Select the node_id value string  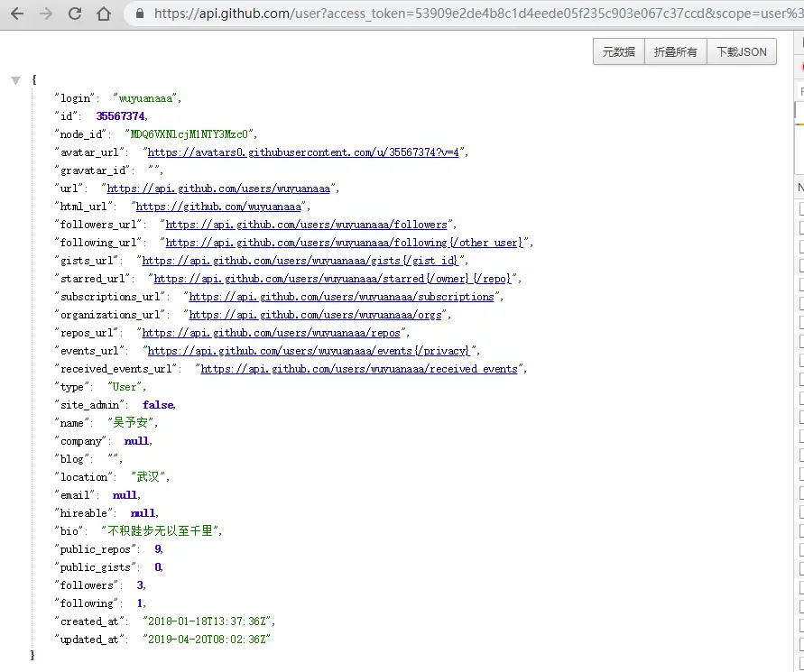(x=189, y=134)
